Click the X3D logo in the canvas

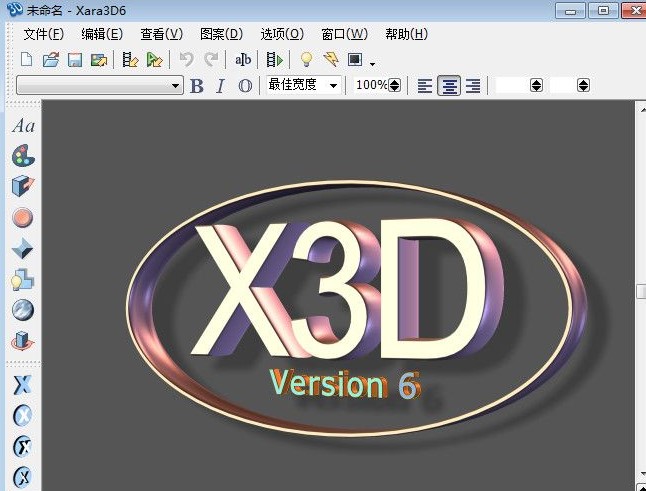(x=348, y=288)
